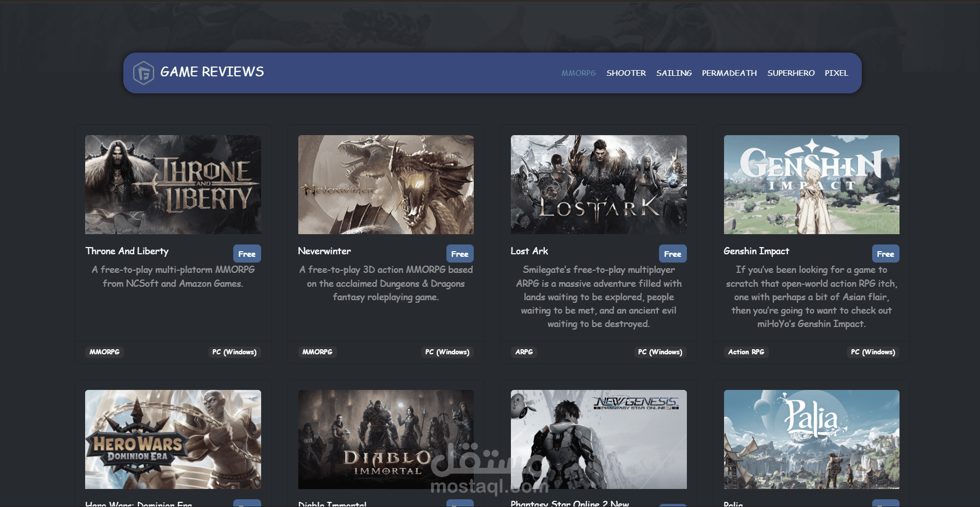Click Throne And Liberty description text
This screenshot has width=980, height=507.
point(173,276)
